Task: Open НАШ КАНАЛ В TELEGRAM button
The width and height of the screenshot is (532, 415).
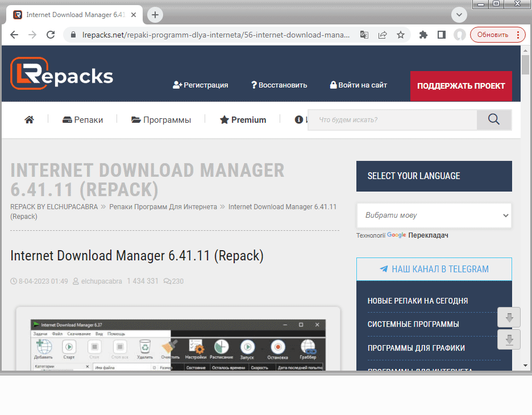Action: [x=434, y=269]
